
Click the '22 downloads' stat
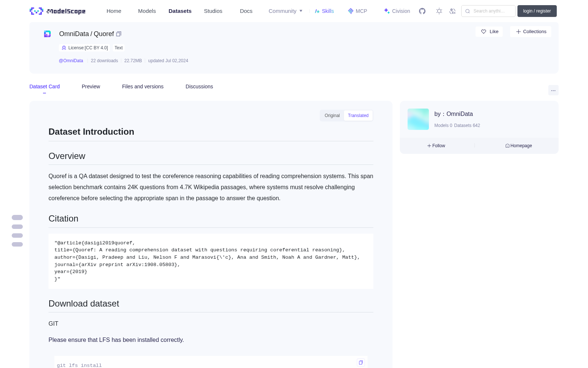[x=104, y=61]
